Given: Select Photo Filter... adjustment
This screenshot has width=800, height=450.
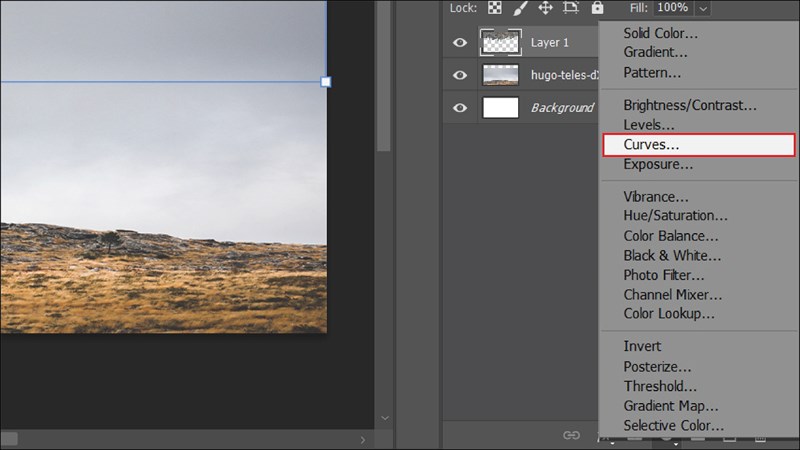Looking at the screenshot, I should [x=663, y=275].
